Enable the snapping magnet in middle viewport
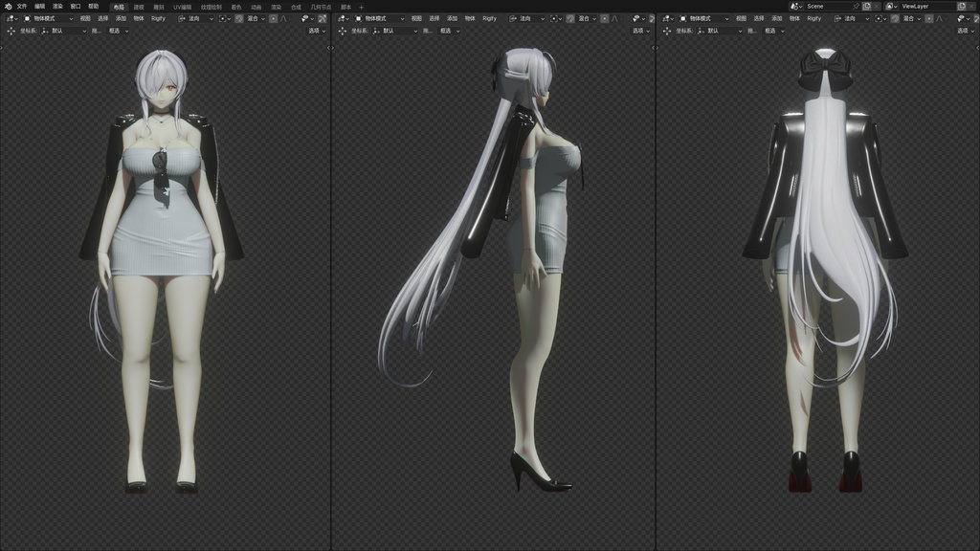This screenshot has height=551, width=980. tap(570, 18)
